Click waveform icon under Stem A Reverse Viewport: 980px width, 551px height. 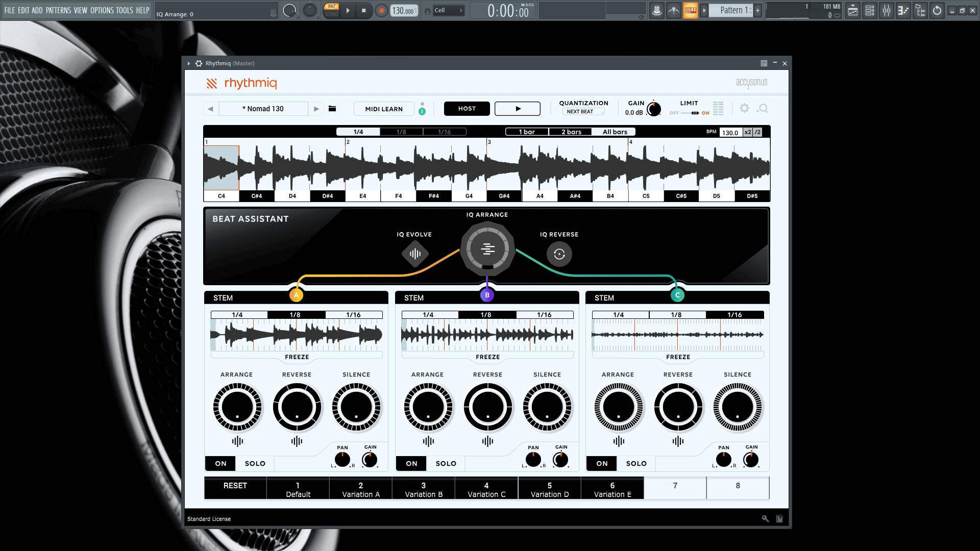297,441
